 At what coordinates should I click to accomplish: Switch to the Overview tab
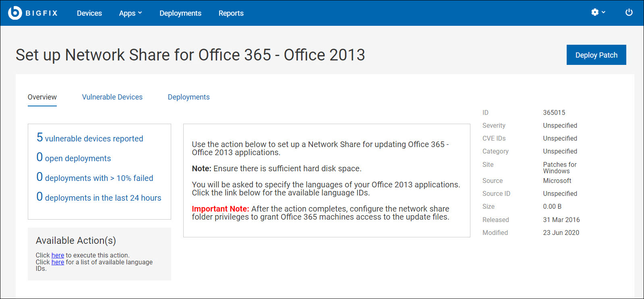[42, 97]
